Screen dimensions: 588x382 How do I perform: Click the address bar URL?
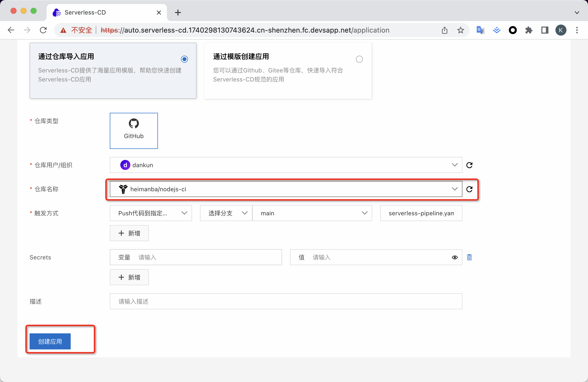click(x=245, y=30)
